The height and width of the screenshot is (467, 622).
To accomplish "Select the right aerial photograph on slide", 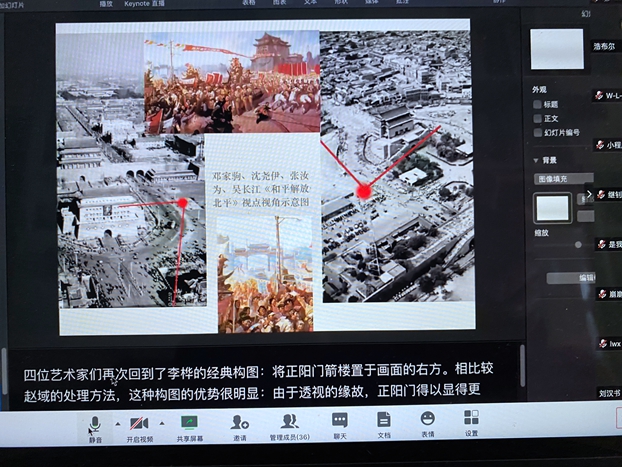I will (397, 167).
